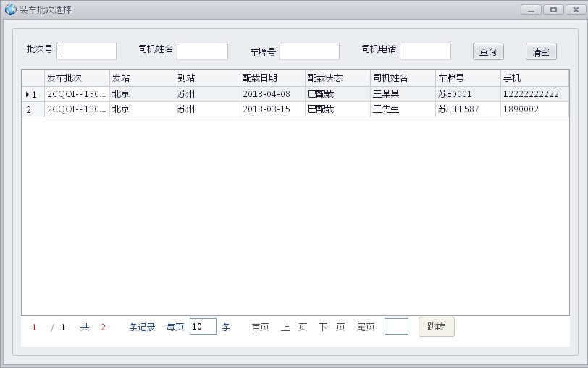Click date cell 2013-04-08
Viewport: 588px width, 368px height.
point(272,94)
